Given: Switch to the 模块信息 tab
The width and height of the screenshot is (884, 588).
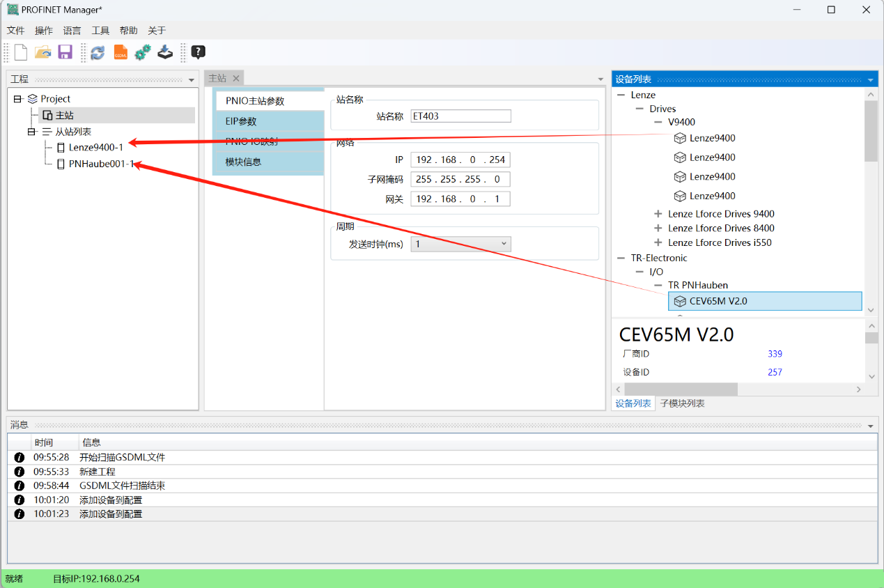Looking at the screenshot, I should point(270,162).
